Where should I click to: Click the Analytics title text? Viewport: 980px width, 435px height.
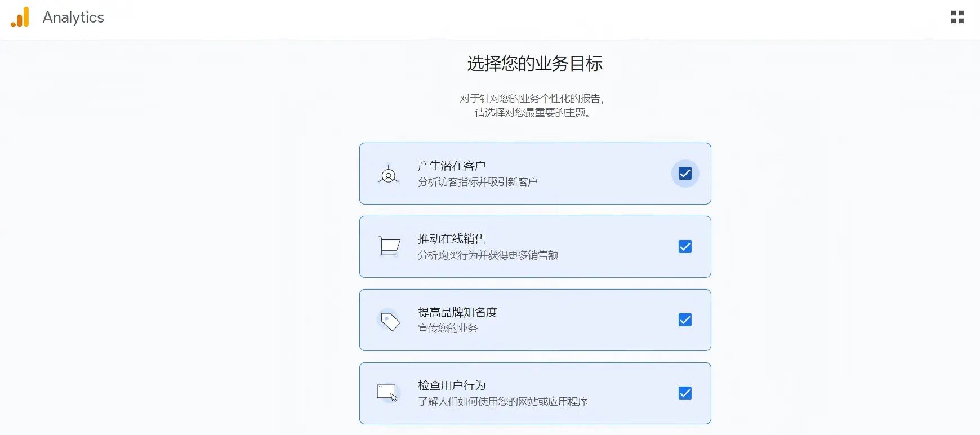point(73,17)
